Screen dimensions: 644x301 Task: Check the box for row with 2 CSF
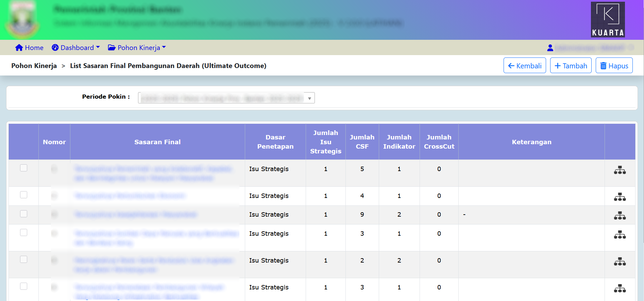(23, 260)
